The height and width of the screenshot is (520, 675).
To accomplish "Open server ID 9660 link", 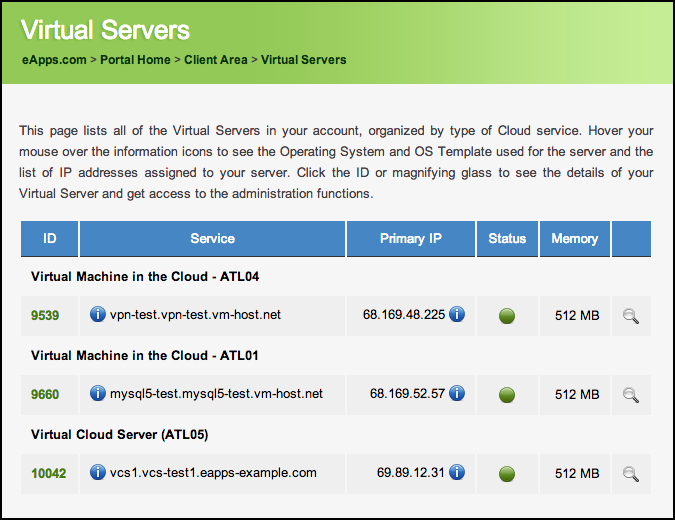I will tap(45, 394).
